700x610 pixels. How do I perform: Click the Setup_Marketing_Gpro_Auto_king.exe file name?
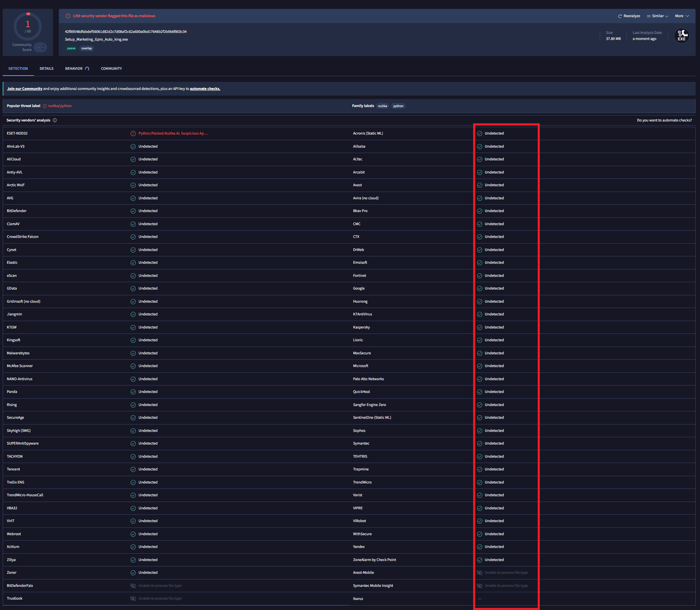96,39
